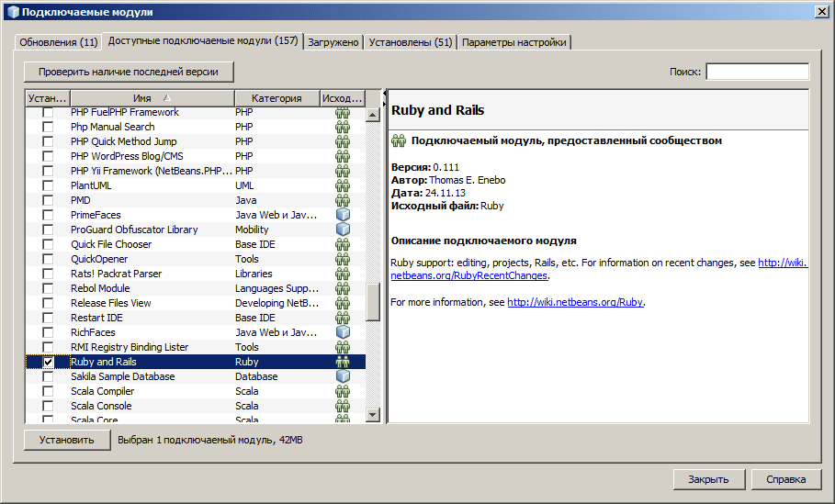835x504 pixels.
Task: Click the community icon for PMD
Action: (343, 200)
